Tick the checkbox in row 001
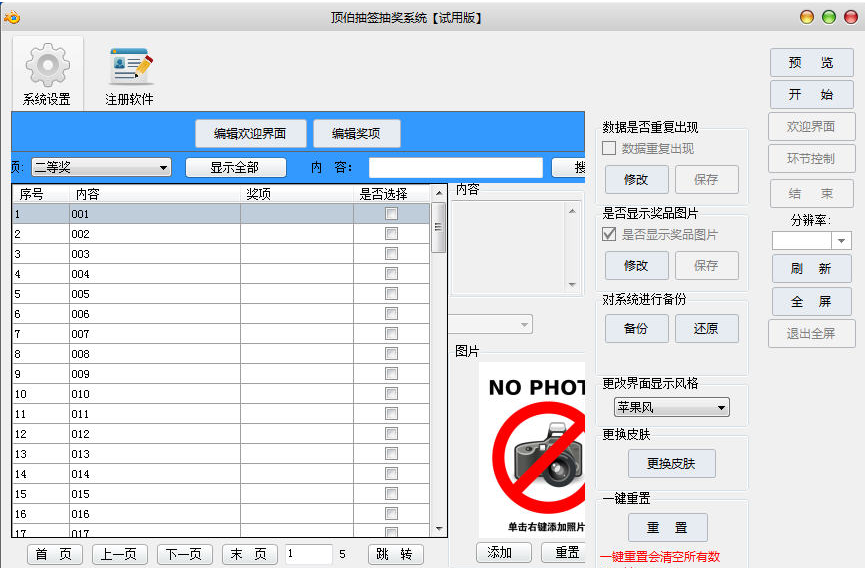The width and height of the screenshot is (865, 568). tap(391, 213)
